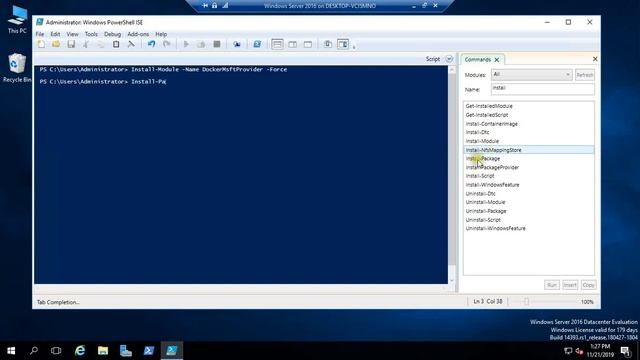
Task: Show script pane on top layout icon
Action: point(277,44)
